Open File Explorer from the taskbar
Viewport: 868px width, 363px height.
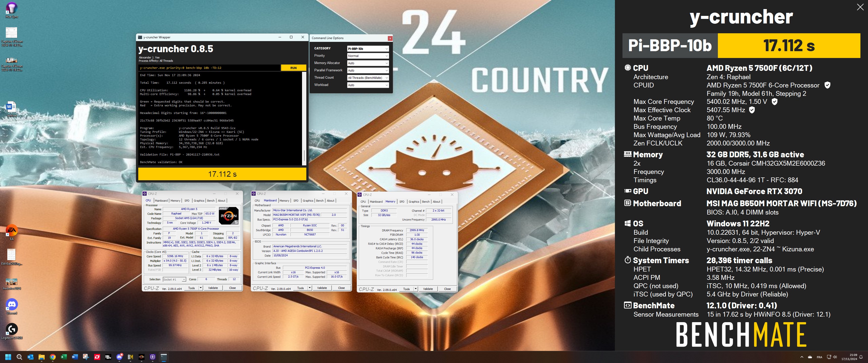click(41, 357)
